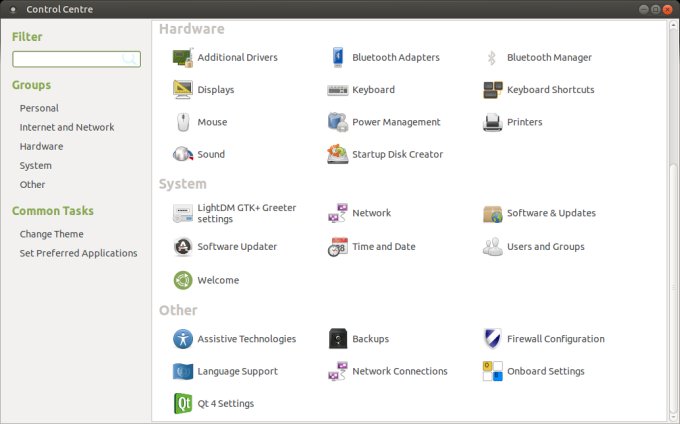This screenshot has width=680, height=424.
Task: Open the Assistive Technologies icon
Action: (x=183, y=339)
